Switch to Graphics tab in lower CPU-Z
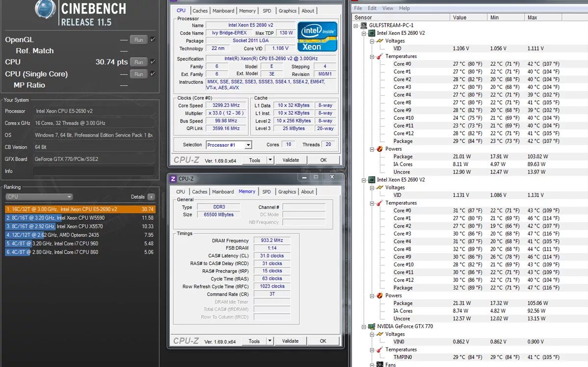 point(287,191)
